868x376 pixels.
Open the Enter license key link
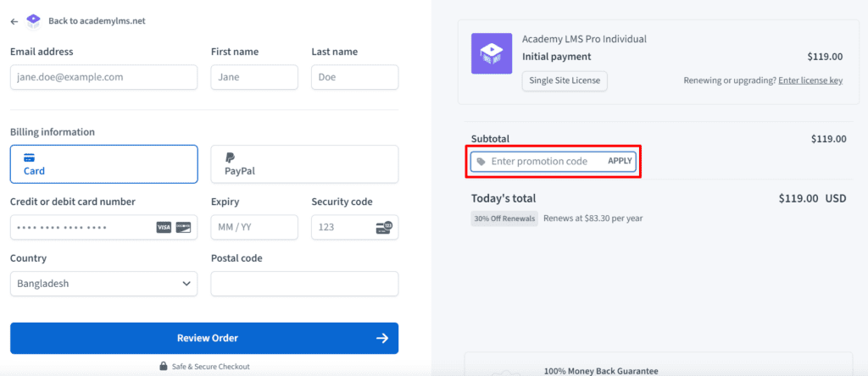[x=810, y=80]
